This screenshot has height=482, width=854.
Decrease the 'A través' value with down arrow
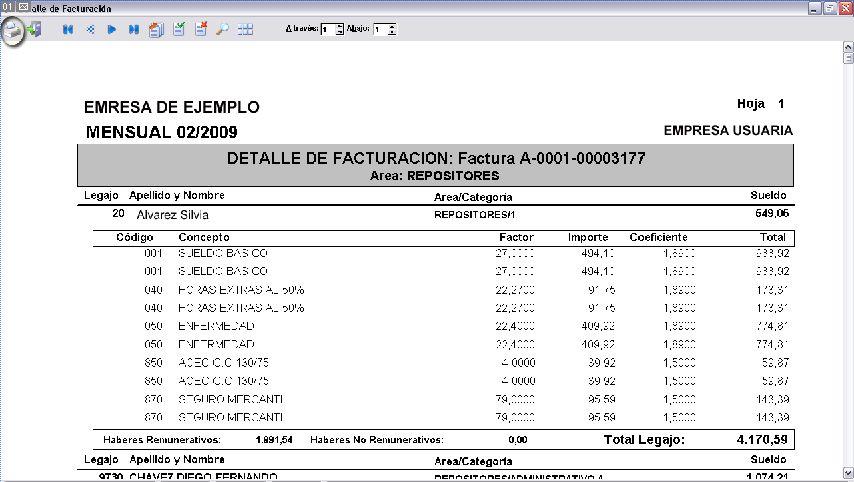[x=339, y=33]
